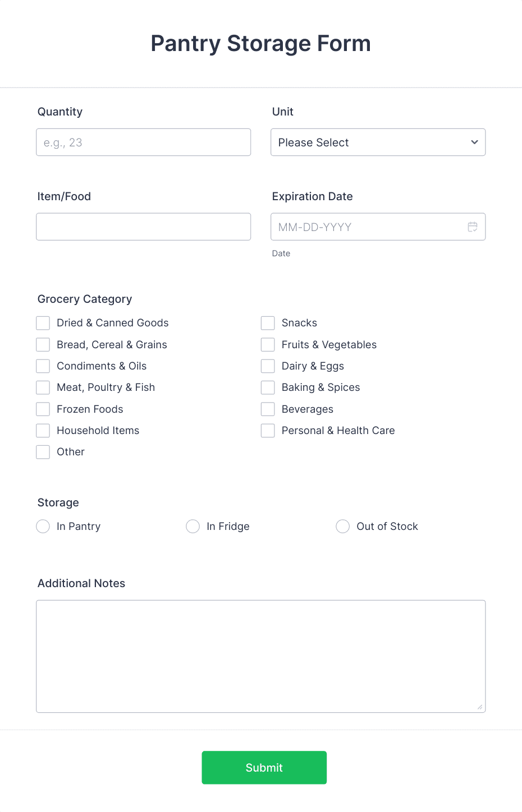Image resolution: width=522 pixels, height=812 pixels.
Task: Check Dairy & Eggs
Action: [268, 366]
